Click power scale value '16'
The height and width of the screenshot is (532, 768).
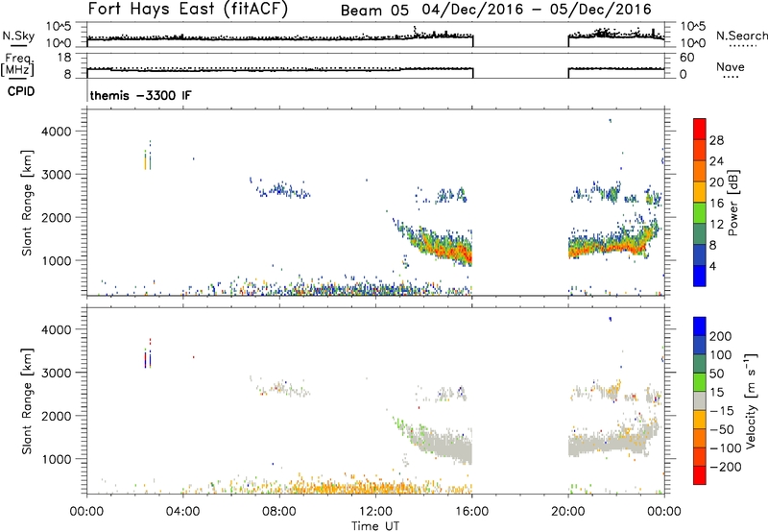pyautogui.click(x=716, y=204)
